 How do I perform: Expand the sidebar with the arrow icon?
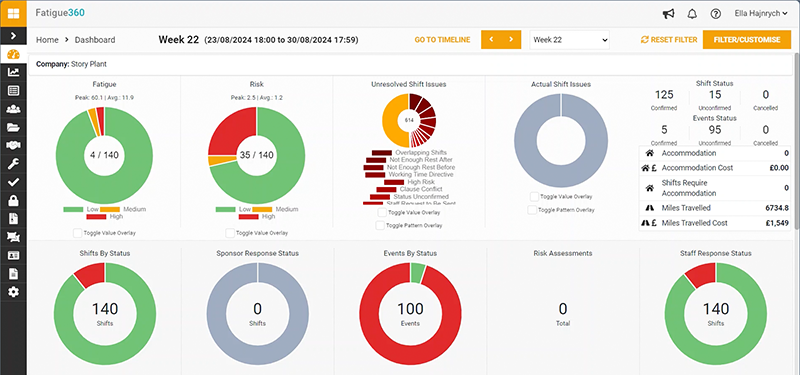13,36
